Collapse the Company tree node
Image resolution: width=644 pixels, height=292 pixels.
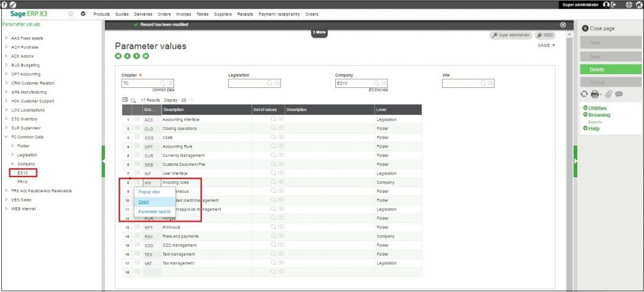point(13,164)
